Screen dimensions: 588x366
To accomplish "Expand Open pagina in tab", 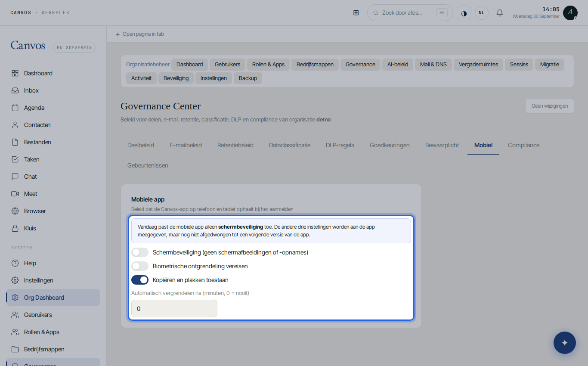I will click(140, 34).
